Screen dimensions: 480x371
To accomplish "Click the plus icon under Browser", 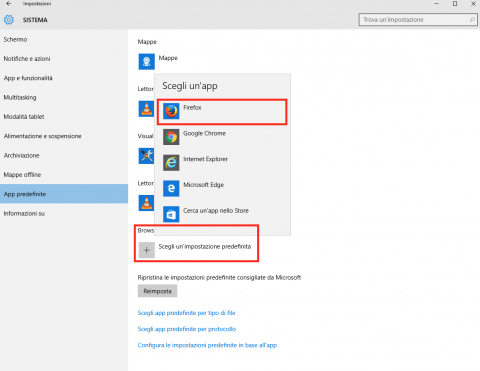I will [146, 250].
